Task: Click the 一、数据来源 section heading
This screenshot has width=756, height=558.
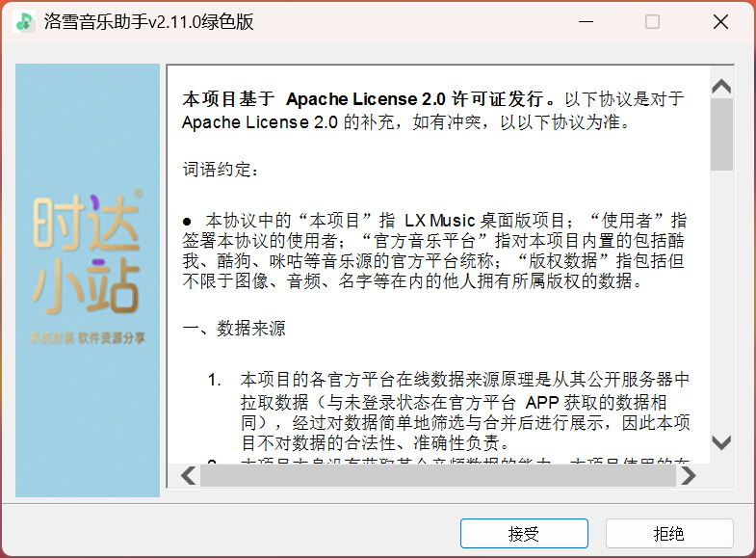Action: coord(234,329)
